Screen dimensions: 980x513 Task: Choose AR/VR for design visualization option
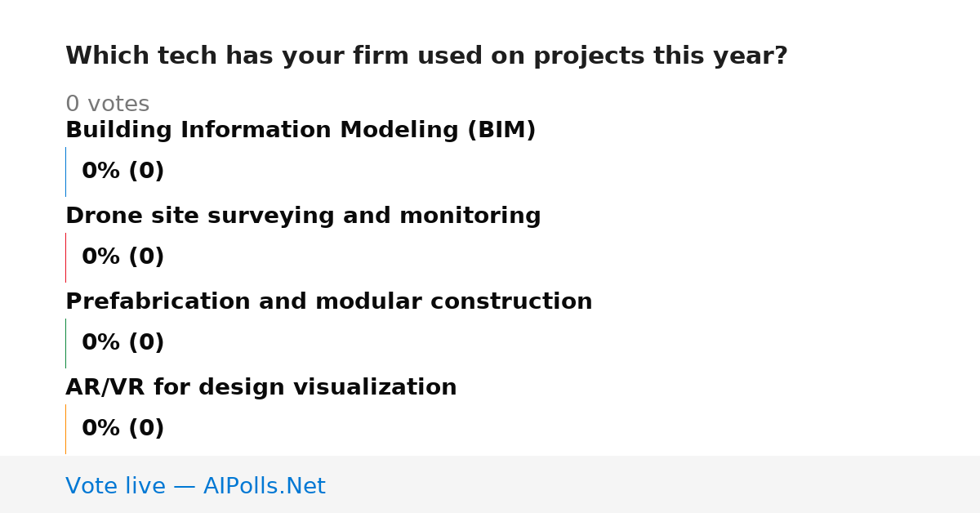click(x=261, y=388)
